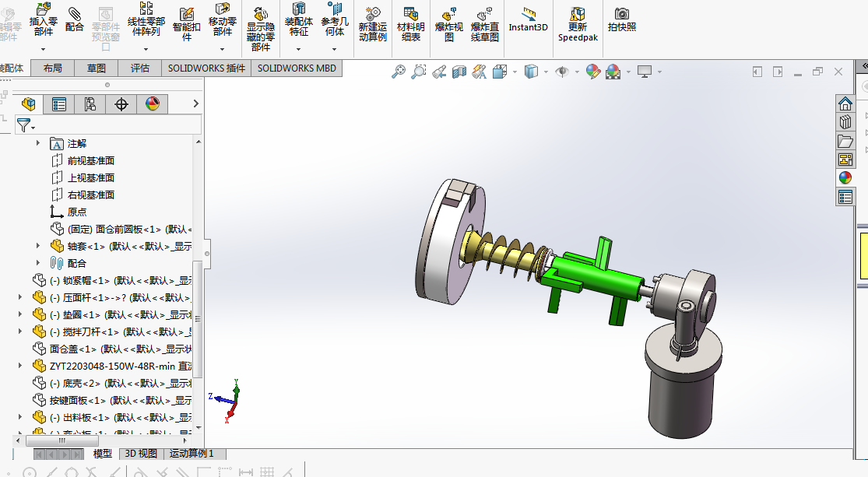Open the FeatureManager design tree tab
The width and height of the screenshot is (868, 477).
pyautogui.click(x=28, y=104)
